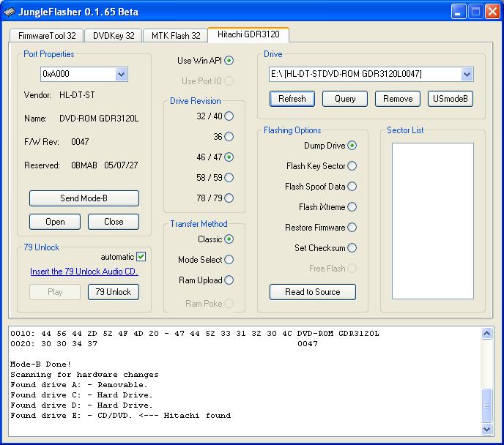Click the log scrollbar down arrow

point(486,429)
